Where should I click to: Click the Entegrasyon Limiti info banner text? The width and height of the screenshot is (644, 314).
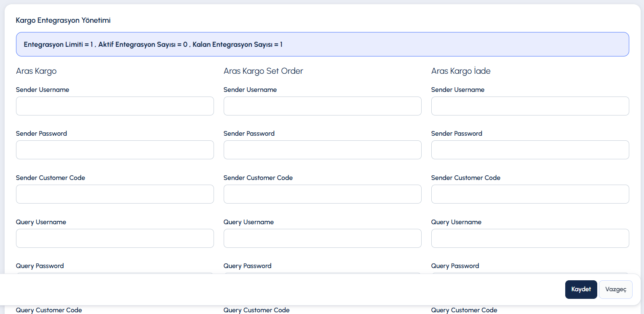[x=153, y=44]
